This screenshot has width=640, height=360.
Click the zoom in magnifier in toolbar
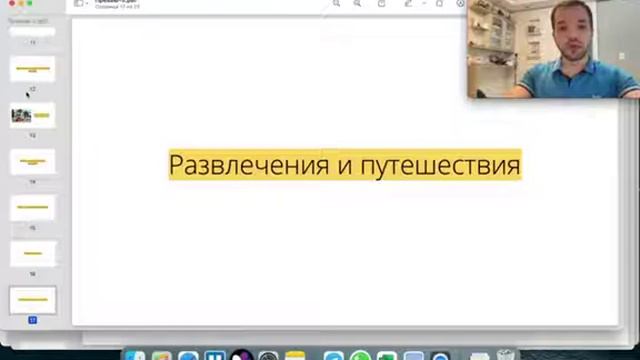pyautogui.click(x=357, y=3)
